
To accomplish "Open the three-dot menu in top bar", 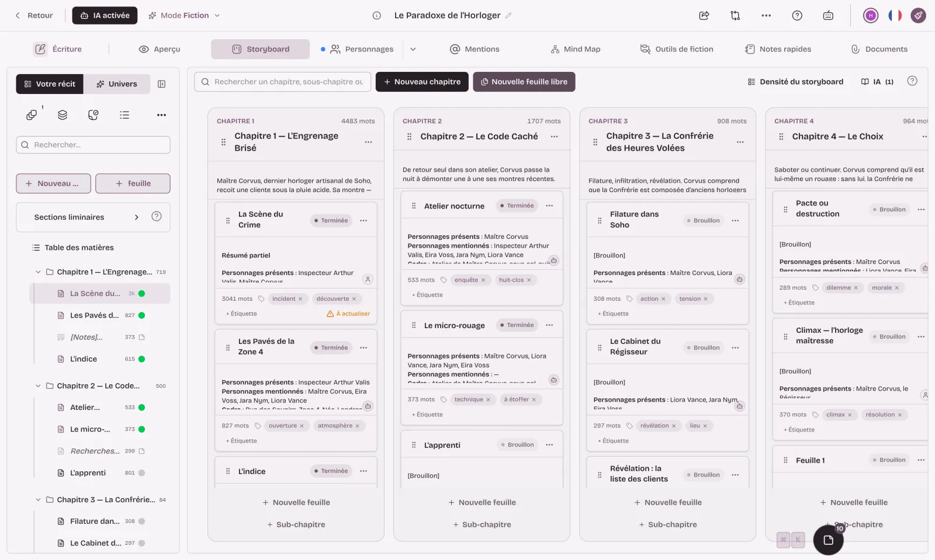I will (766, 16).
